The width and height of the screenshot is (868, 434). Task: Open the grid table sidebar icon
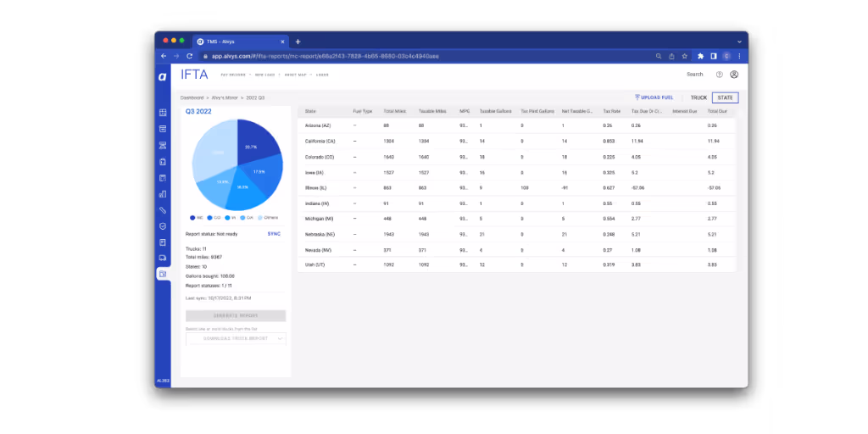point(163,113)
